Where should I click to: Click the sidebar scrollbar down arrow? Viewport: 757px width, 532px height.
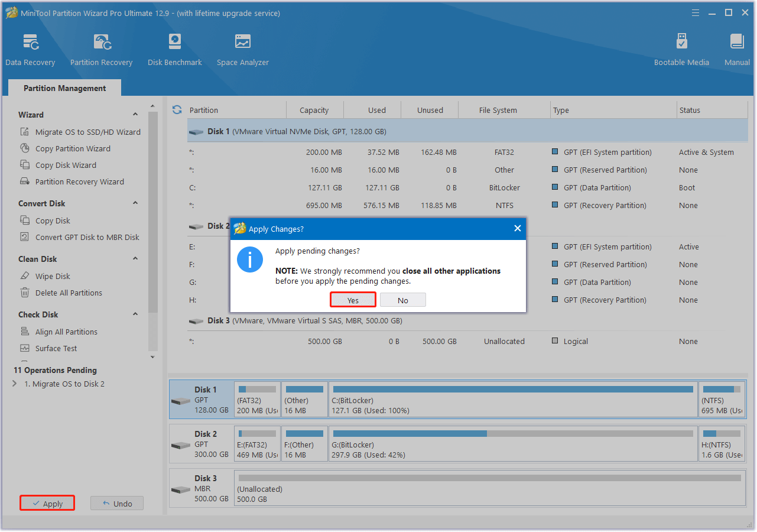[x=153, y=357]
